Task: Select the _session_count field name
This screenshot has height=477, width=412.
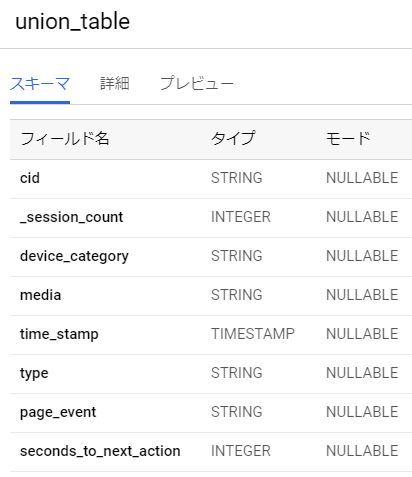Action: tap(72, 217)
